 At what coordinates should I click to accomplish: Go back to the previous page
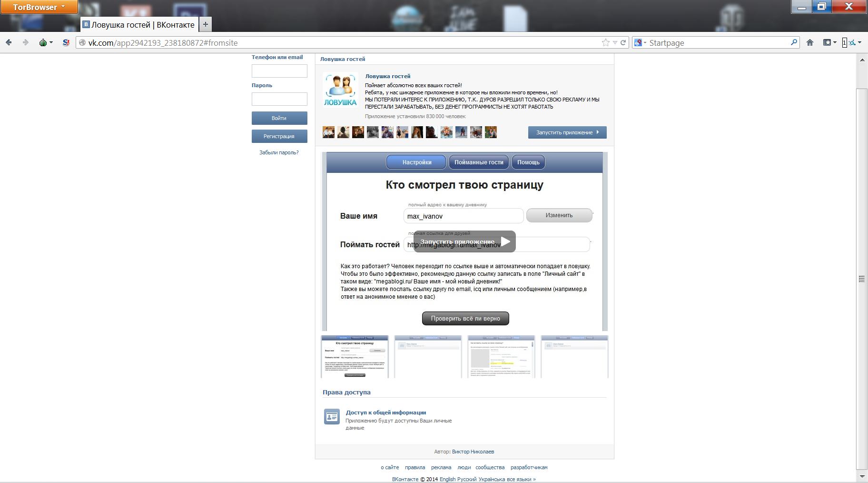pos(9,42)
